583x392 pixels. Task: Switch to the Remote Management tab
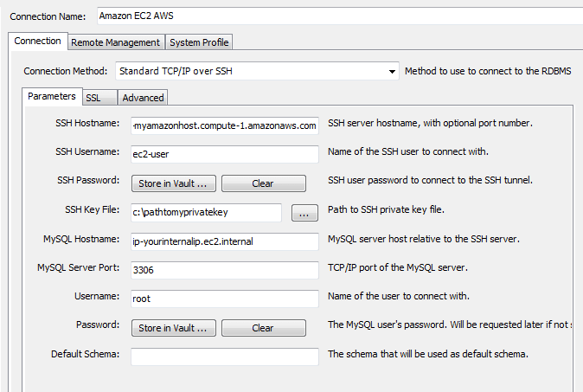115,42
